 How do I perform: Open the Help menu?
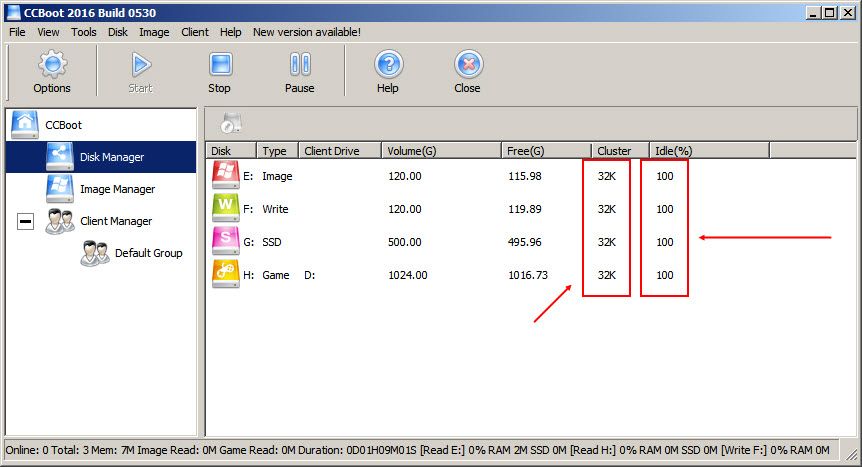pyautogui.click(x=230, y=32)
